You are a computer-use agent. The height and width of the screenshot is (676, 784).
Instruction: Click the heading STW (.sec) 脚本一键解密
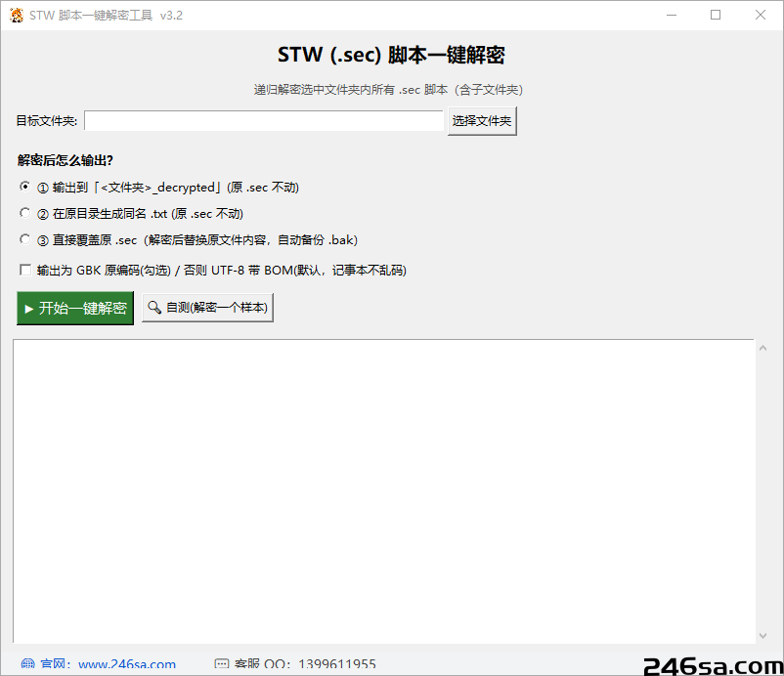click(x=391, y=55)
